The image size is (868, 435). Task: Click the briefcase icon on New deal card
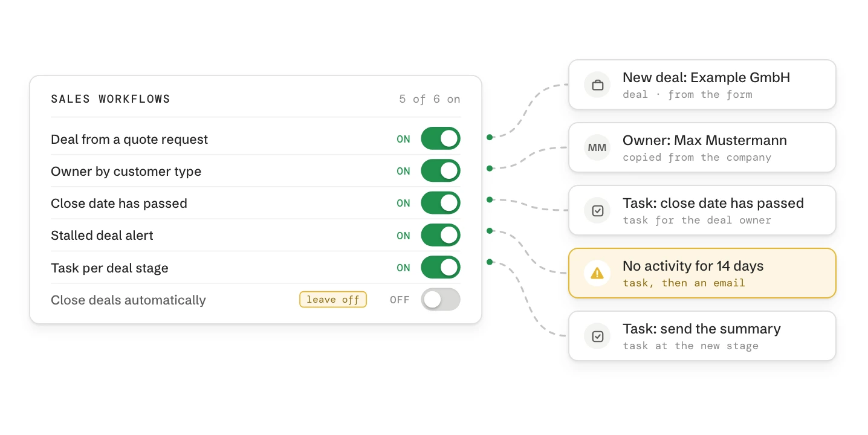tap(597, 85)
